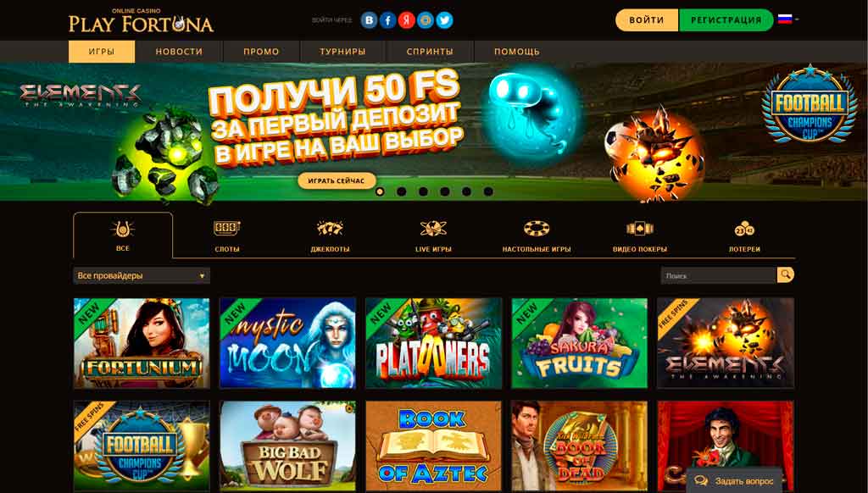Open the Big Bad Wolf game thumbnail
Image resolution: width=868 pixels, height=493 pixels.
coord(288,446)
